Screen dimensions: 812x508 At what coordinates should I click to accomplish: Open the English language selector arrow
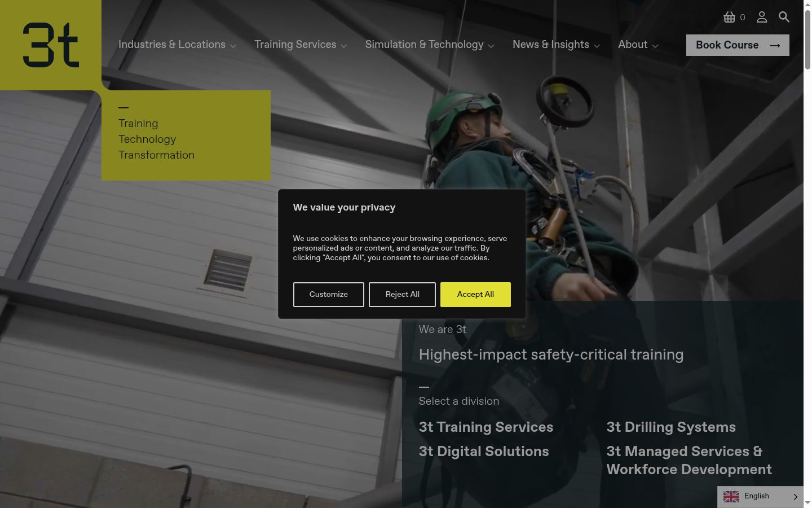click(795, 497)
